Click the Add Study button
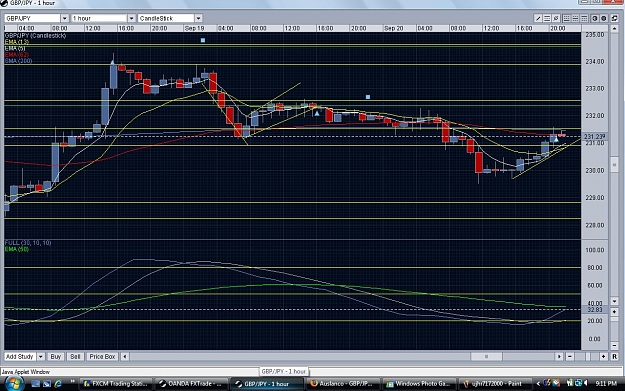This screenshot has height=391, width=625. tap(20, 357)
